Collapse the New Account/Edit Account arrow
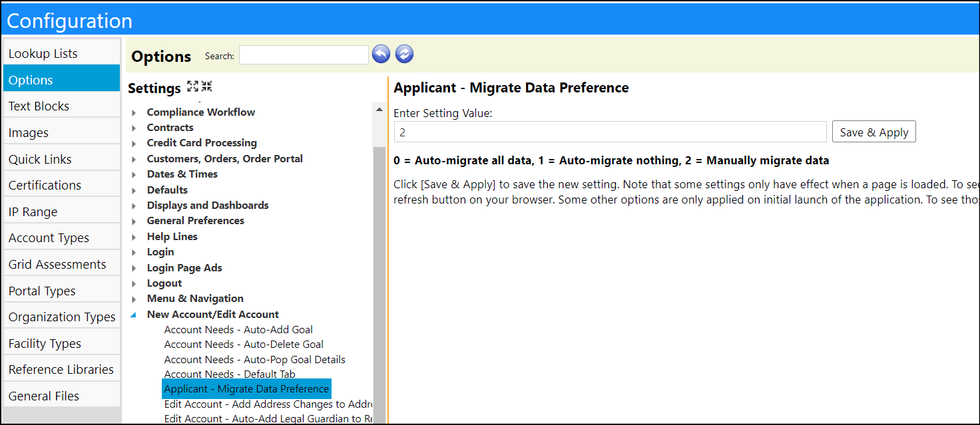The height and width of the screenshot is (425, 980). pyautogui.click(x=134, y=315)
